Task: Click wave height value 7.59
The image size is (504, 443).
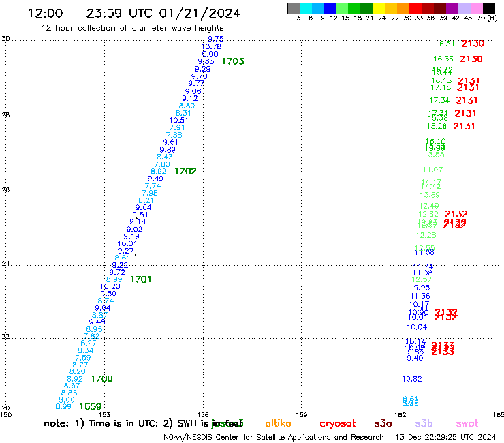Action: coord(83,358)
